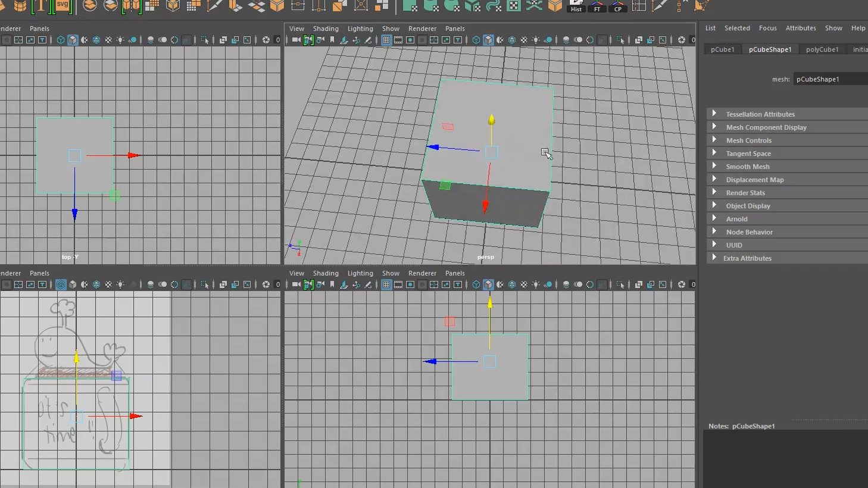
Task: Open the Focus menu in Attribute Editor
Action: 767,28
